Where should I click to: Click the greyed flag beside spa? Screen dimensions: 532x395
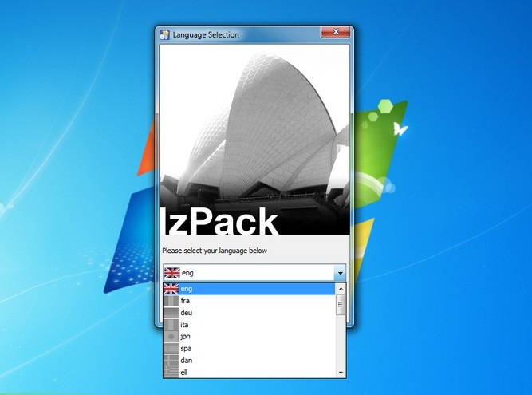pos(171,349)
